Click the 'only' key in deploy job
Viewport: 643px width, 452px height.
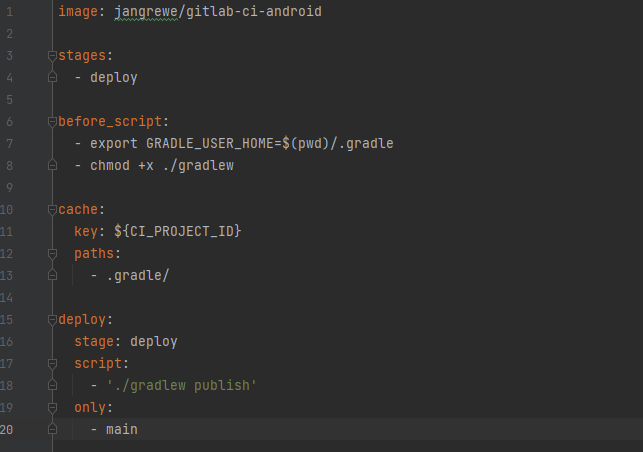point(89,407)
